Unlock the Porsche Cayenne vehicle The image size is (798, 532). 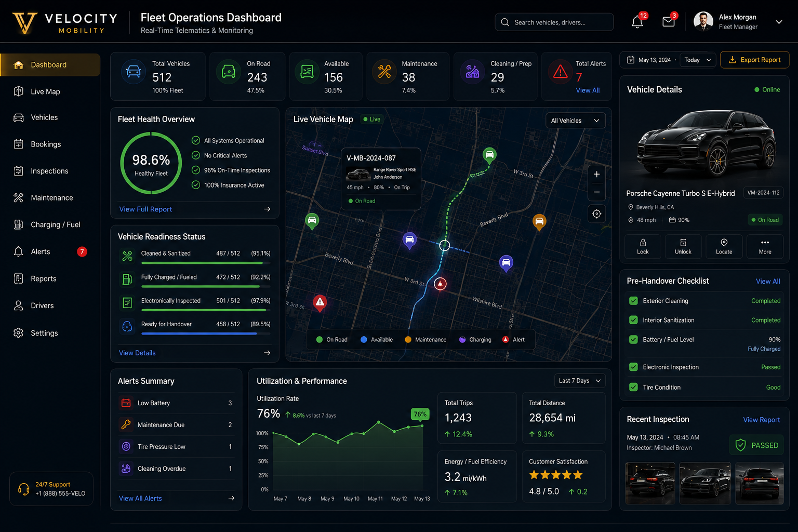683,246
